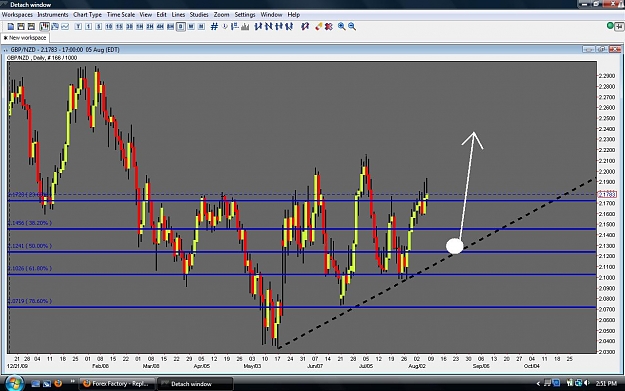Select the line chart type icon
Screen dimensions: 625x391
(65, 27)
